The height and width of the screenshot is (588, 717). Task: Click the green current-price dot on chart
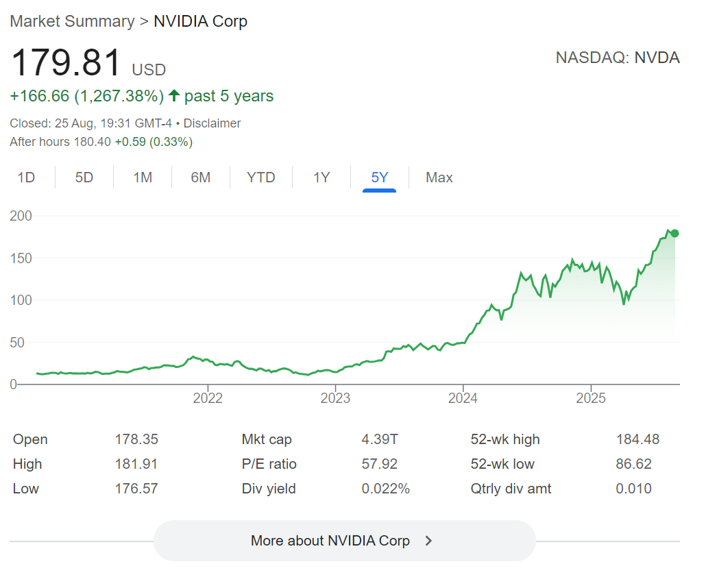pyautogui.click(x=675, y=233)
